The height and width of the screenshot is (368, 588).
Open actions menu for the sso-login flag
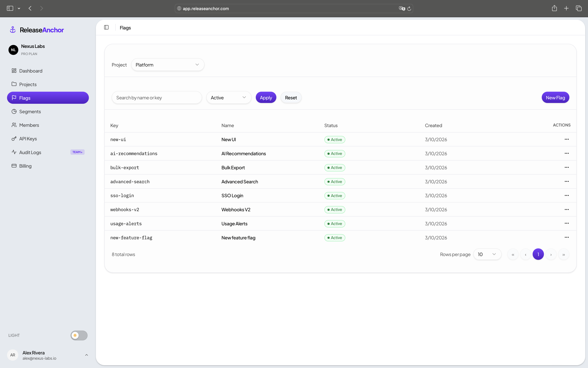pos(566,195)
